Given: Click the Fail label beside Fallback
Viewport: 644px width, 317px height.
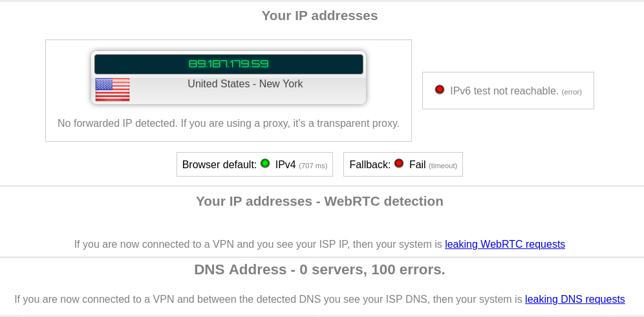Looking at the screenshot, I should pos(417,165).
